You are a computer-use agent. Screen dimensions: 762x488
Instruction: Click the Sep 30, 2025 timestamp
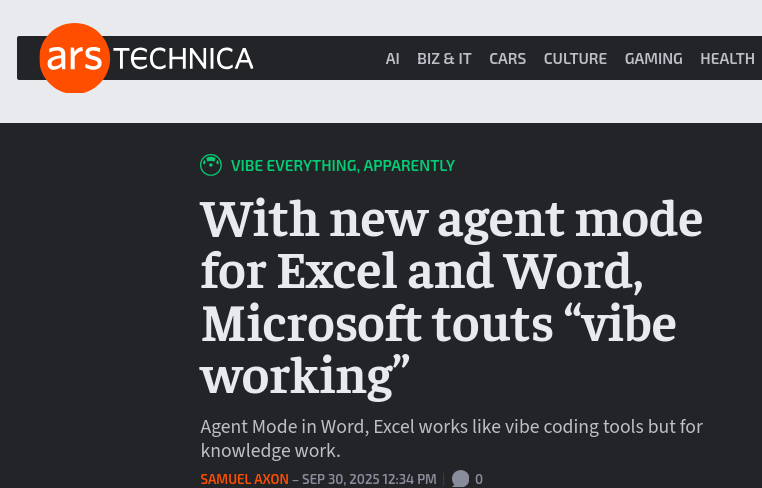point(369,479)
